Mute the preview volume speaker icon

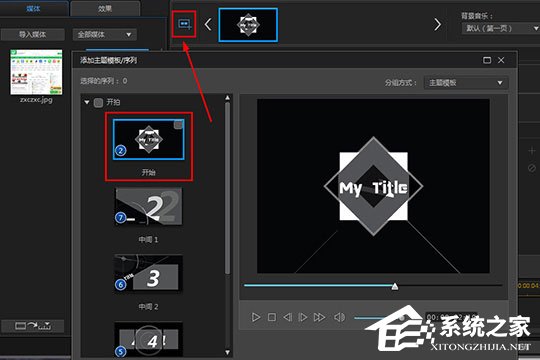pyautogui.click(x=339, y=317)
